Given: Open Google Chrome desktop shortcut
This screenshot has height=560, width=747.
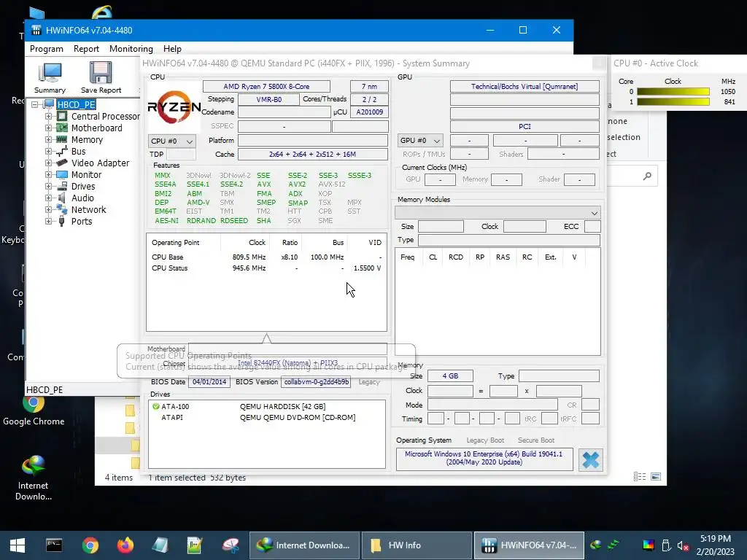Looking at the screenshot, I should (x=34, y=410).
